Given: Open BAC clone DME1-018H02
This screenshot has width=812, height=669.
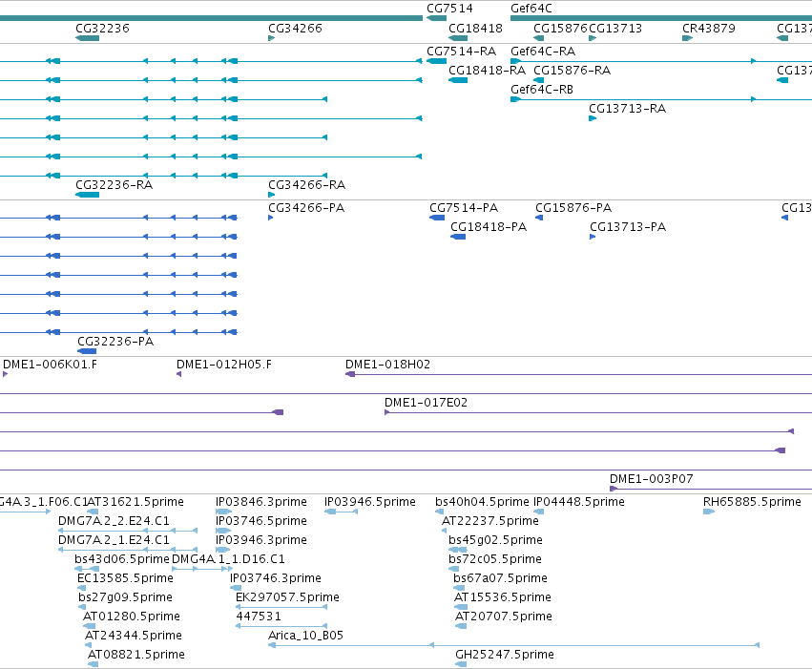Looking at the screenshot, I should pos(387,364).
